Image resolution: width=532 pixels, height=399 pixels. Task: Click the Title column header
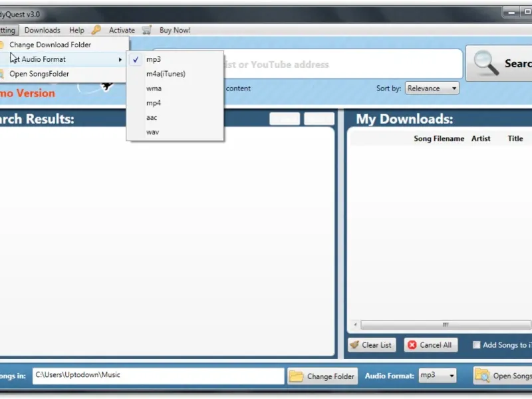click(x=515, y=138)
